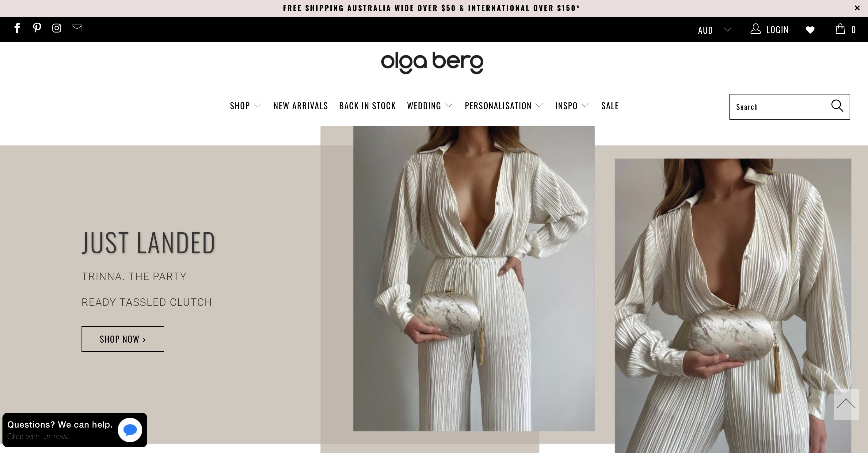Open the blue chat bubble icon
Image resolution: width=868 pixels, height=457 pixels.
(x=130, y=430)
